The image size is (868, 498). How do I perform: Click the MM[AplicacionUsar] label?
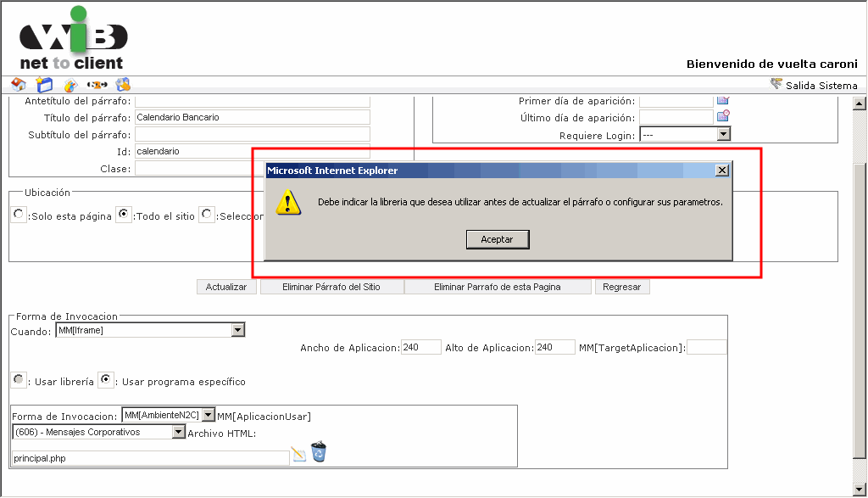point(264,417)
